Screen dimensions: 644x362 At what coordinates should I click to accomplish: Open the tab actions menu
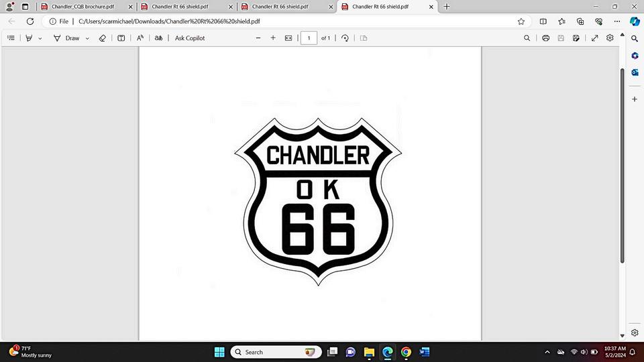point(25,7)
